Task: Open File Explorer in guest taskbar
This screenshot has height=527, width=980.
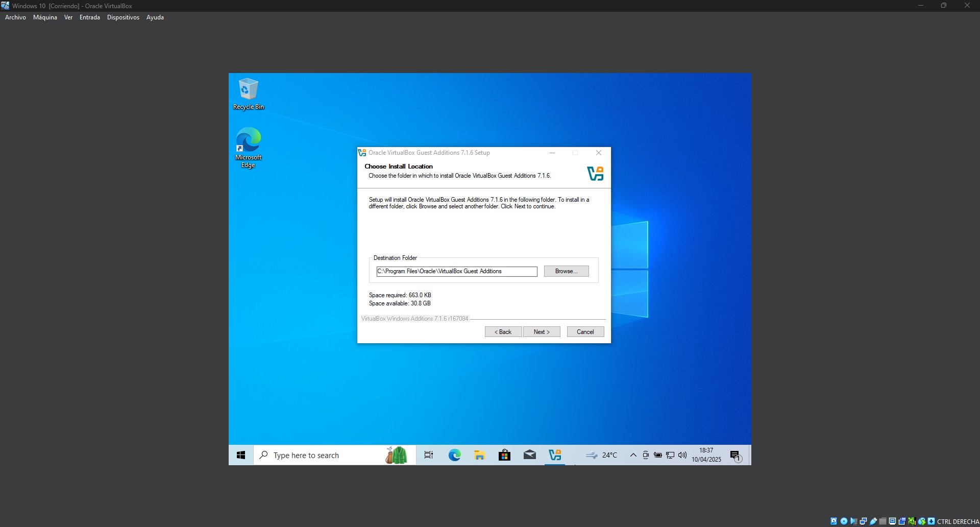Action: [479, 455]
